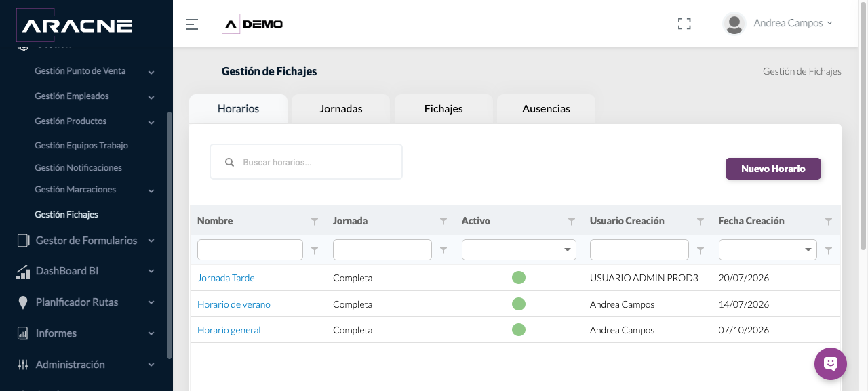Click the DashBoard BI chart icon
The image size is (868, 391).
coord(23,271)
